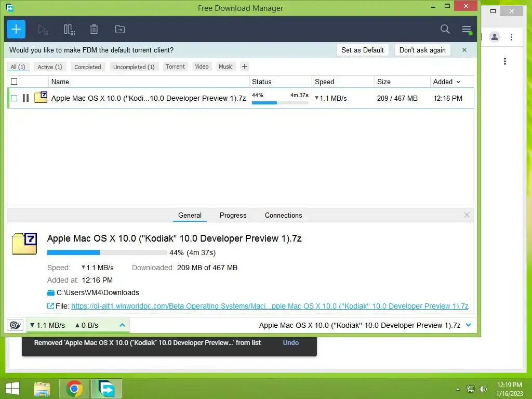Expand the traffic speed panel chevron
Image resolution: width=532 pixels, height=399 pixels.
[x=123, y=325]
